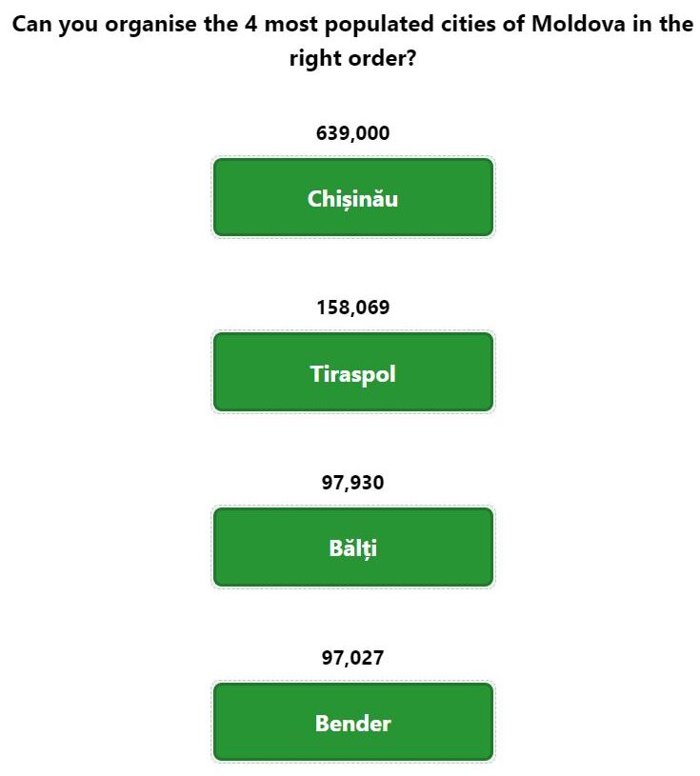Click the 158,069 population figure

353,308
